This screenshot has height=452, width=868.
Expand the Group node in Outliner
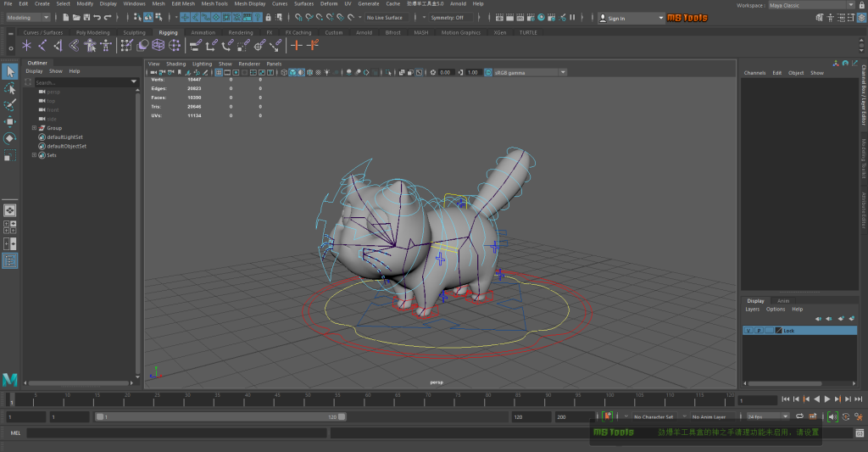click(x=34, y=128)
